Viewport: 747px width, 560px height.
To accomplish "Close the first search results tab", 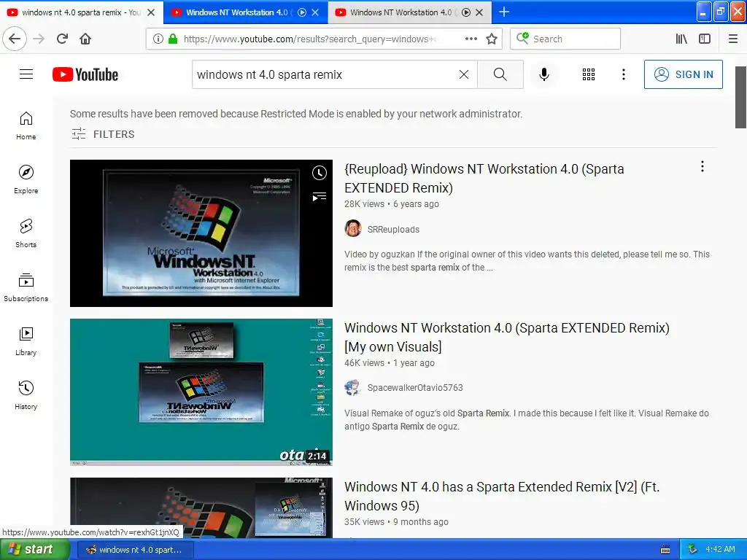I will click(x=151, y=12).
